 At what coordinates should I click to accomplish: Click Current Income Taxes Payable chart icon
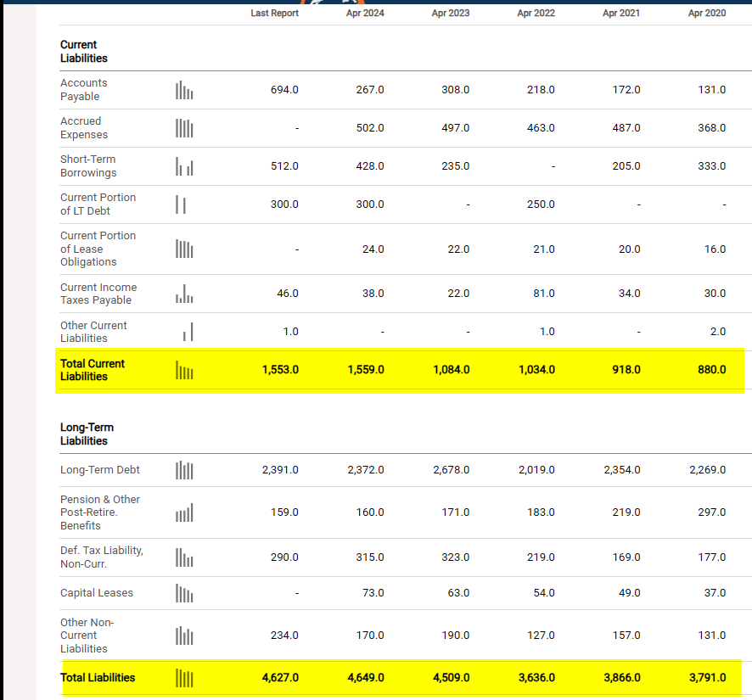tap(184, 294)
